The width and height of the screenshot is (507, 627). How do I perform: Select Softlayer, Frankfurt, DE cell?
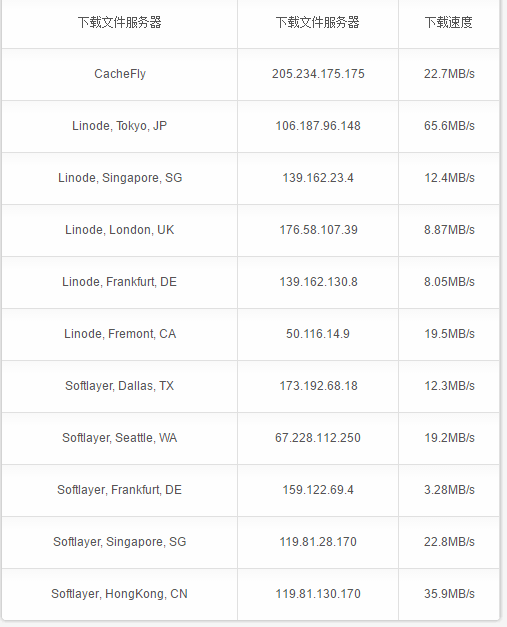pyautogui.click(x=120, y=490)
